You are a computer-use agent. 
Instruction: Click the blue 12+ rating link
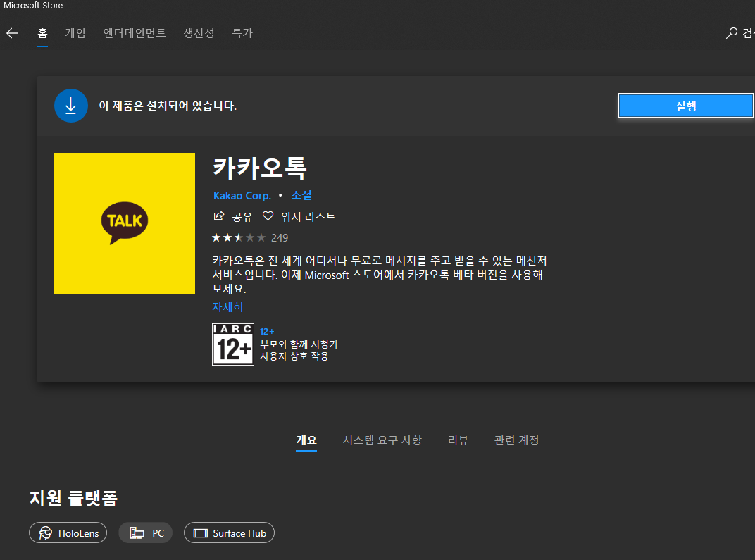point(267,332)
